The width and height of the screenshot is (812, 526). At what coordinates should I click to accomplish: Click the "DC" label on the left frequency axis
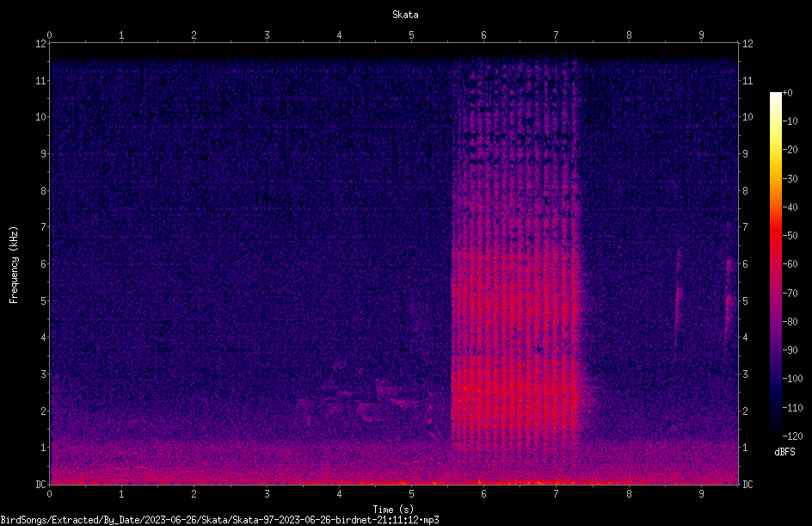40,484
